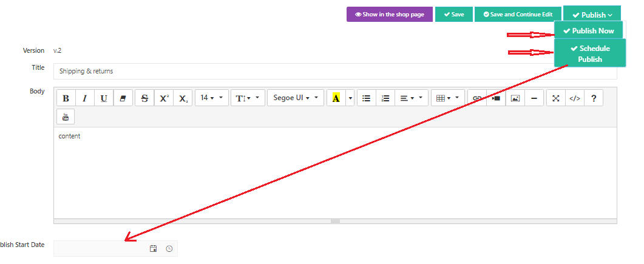The image size is (644, 264).
Task: Insert a link via chain icon
Action: (x=477, y=98)
